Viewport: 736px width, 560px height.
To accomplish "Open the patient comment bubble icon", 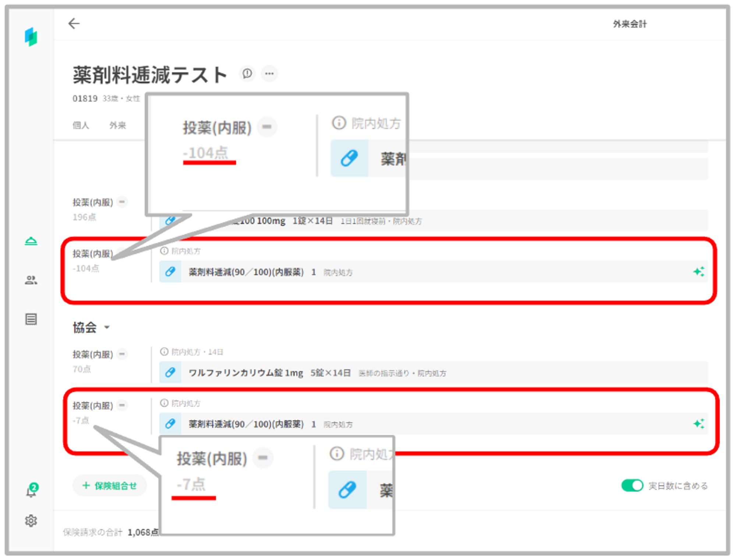I will coord(247,73).
